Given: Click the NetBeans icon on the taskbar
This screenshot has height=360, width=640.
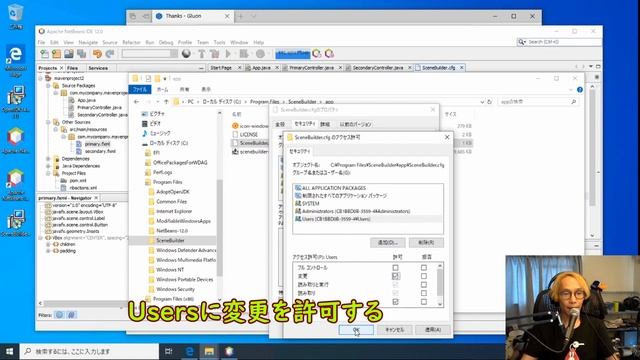Looking at the screenshot, I should pos(229,351).
